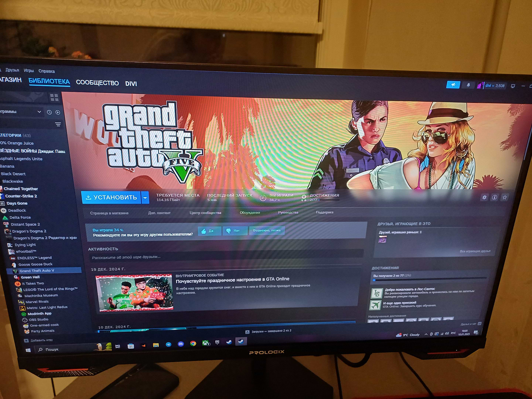This screenshot has width=532, height=399.
Task: Open DIVI profile tab
Action: [131, 84]
